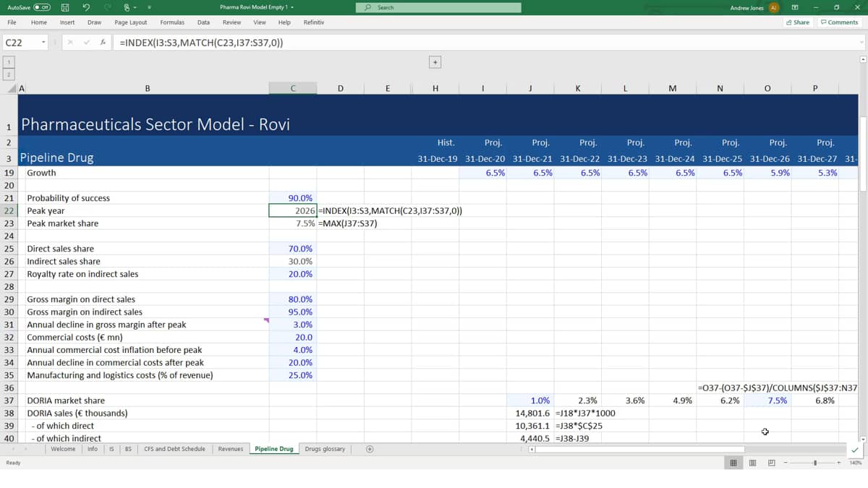Click in the formula bar text
The height and width of the screenshot is (488, 868).
point(201,43)
